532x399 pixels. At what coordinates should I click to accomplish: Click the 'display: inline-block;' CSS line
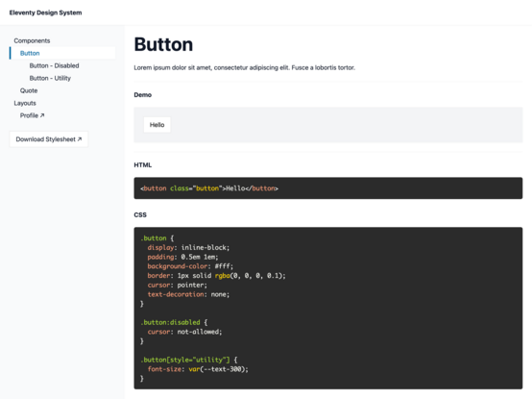188,247
